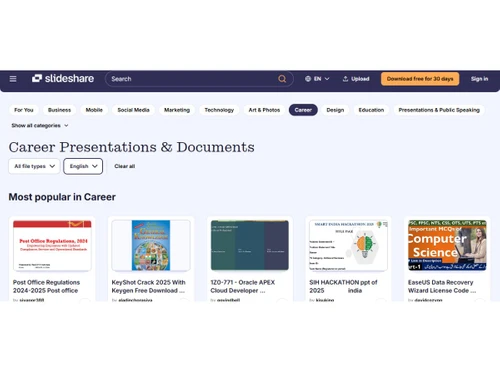
Task: Select the Education category
Action: 371,110
